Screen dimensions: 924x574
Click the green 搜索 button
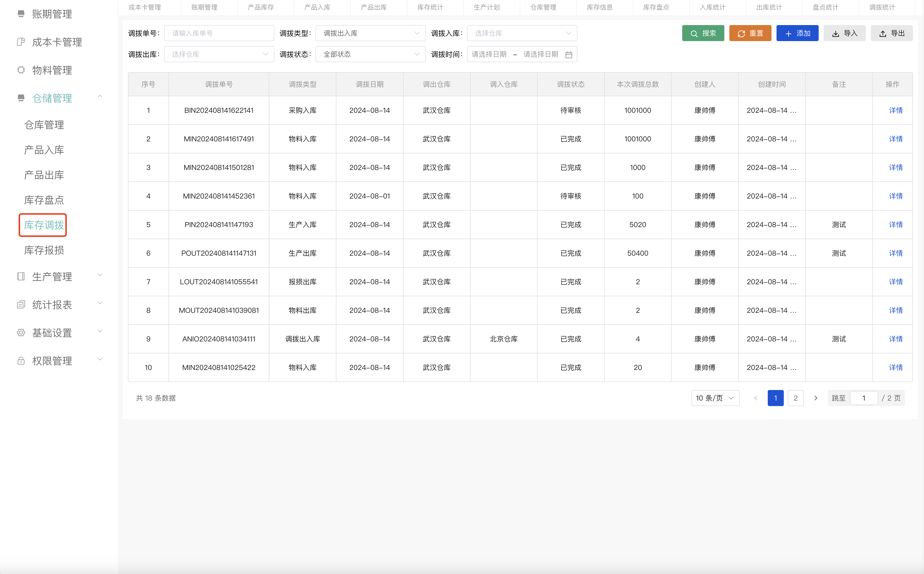(703, 33)
